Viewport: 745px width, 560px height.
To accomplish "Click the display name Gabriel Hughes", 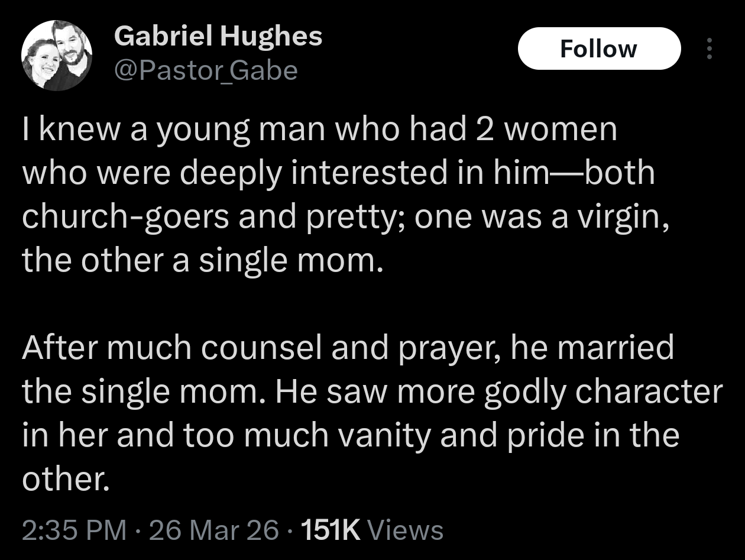I will click(218, 37).
